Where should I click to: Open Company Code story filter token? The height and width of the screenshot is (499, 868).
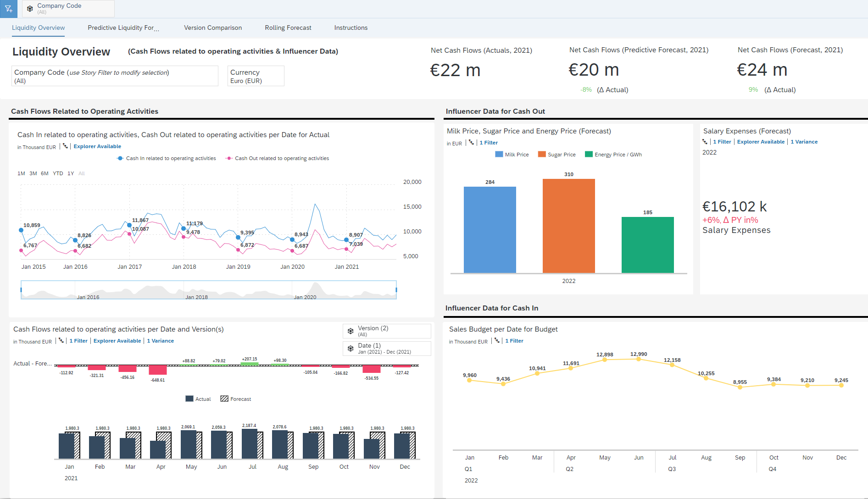click(68, 9)
